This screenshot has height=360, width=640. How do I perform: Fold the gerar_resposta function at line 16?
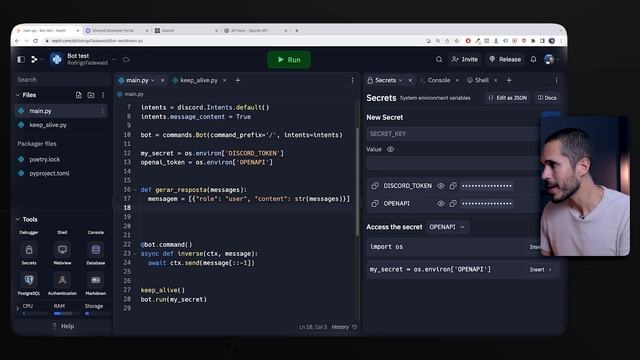135,190
